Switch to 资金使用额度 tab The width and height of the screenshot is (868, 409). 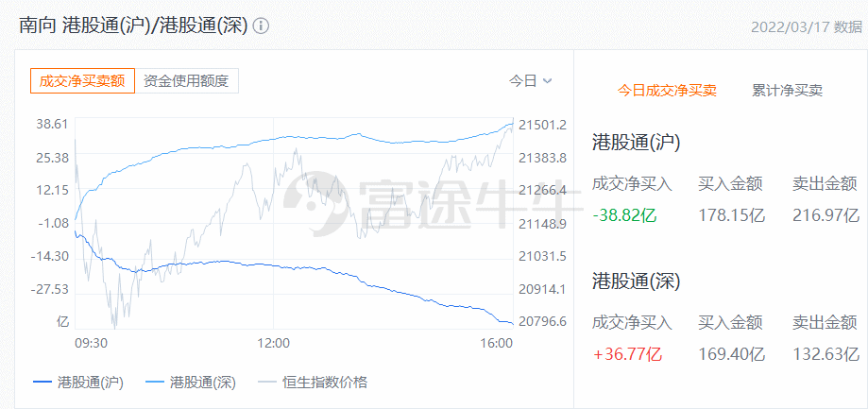pyautogui.click(x=186, y=81)
